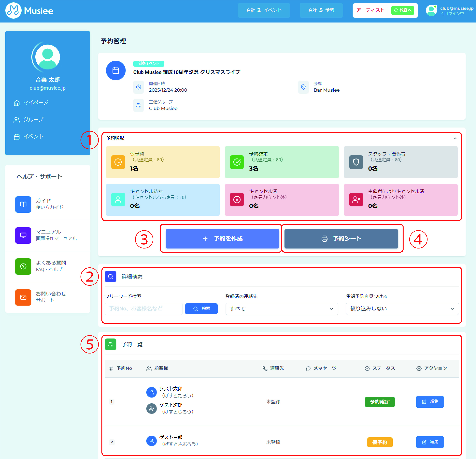Click the 予約を作成 button
The image size is (476, 459).
click(222, 239)
